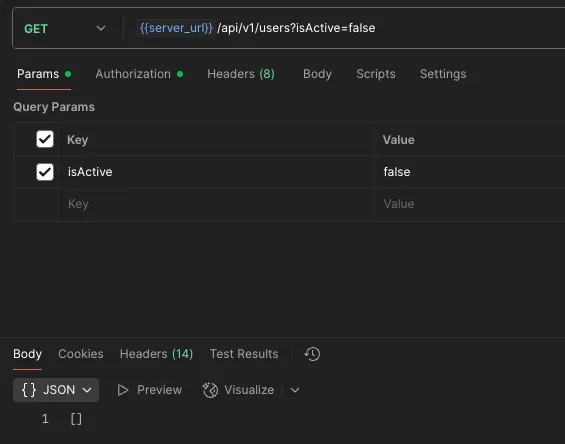Open the request Headers (8) tab

click(x=241, y=74)
